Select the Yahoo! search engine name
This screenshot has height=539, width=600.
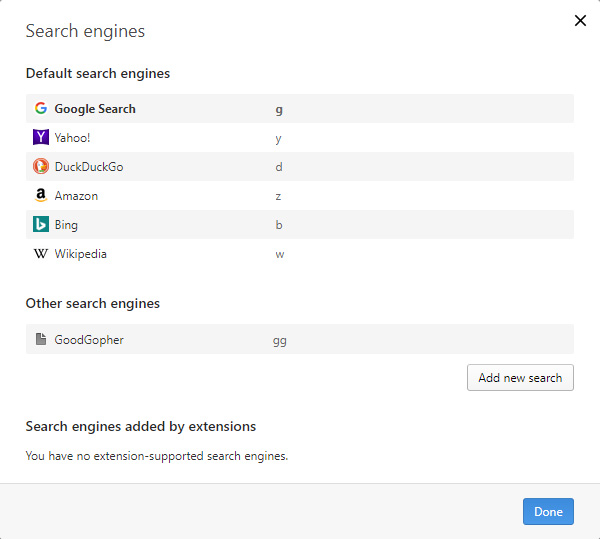73,138
